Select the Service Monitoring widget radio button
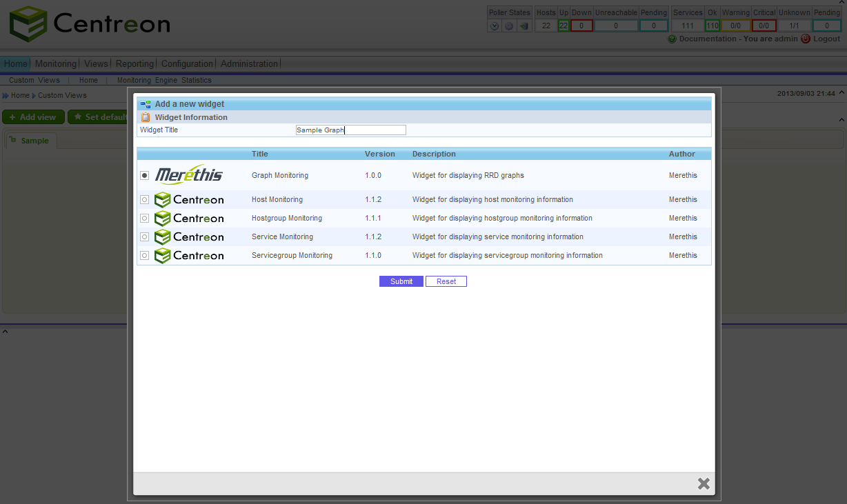The width and height of the screenshot is (847, 504). pos(144,236)
